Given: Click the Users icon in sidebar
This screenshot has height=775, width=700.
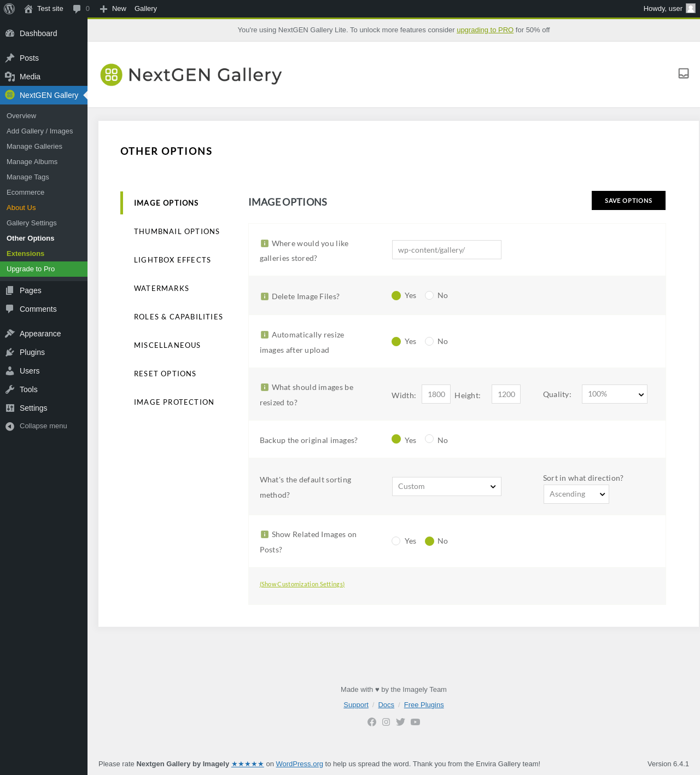Looking at the screenshot, I should click(10, 371).
